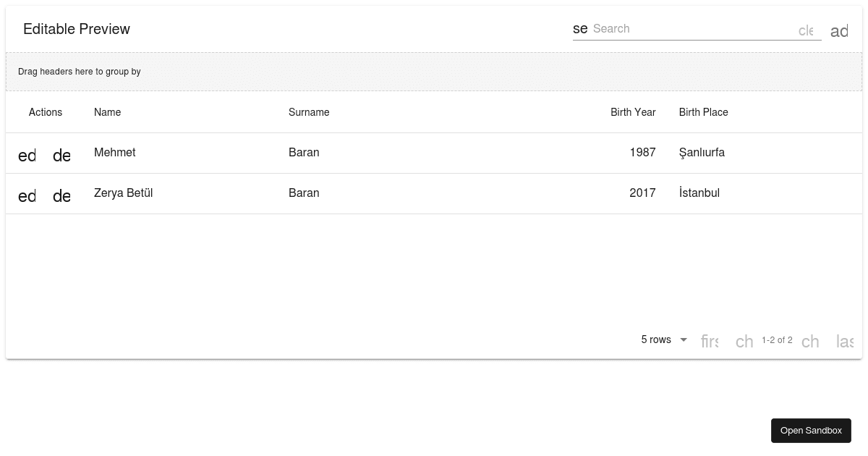Delete the Mehmet row
The height and width of the screenshot is (456, 868).
click(x=61, y=155)
